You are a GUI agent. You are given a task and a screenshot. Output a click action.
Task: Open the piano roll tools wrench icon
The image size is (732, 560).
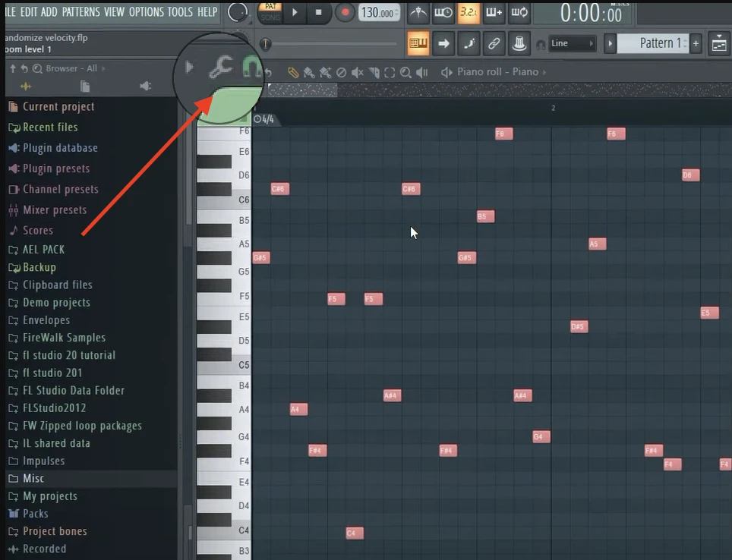221,68
